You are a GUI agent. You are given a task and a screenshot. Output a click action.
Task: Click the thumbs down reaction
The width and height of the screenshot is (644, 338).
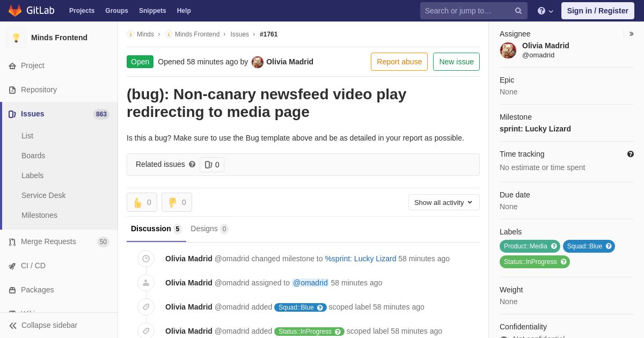pos(177,202)
